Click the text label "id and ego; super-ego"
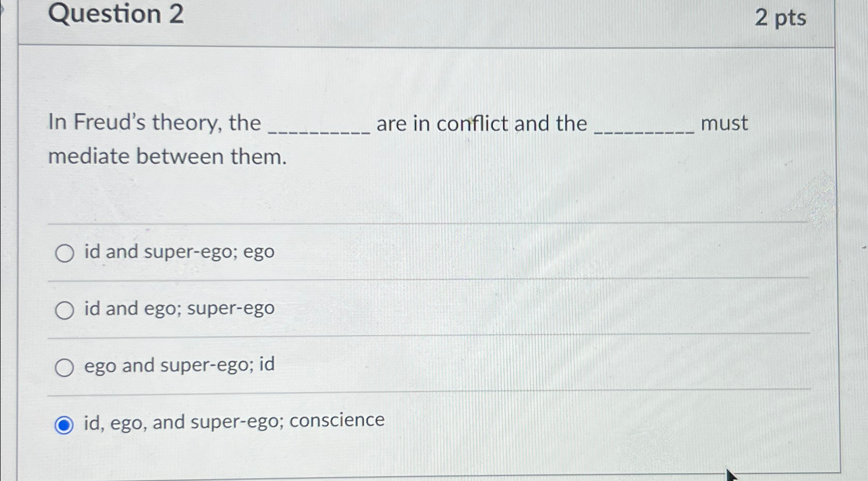868x481 pixels. coord(177,309)
